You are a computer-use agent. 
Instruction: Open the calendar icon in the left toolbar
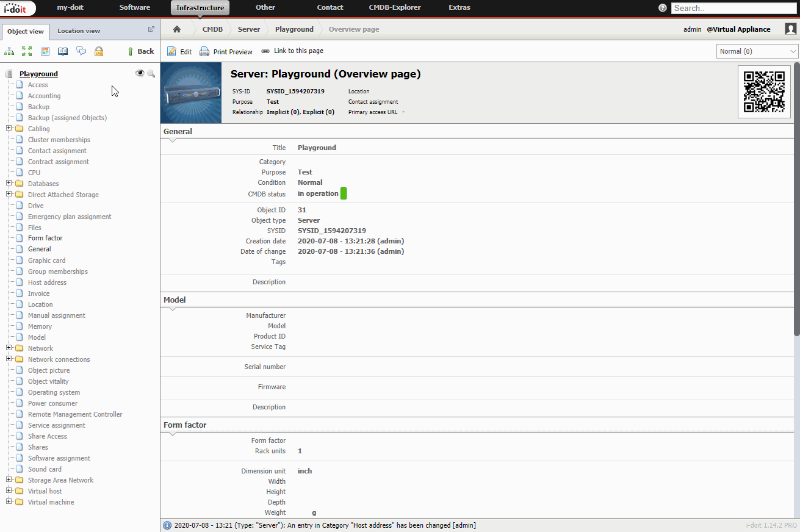[x=45, y=51]
